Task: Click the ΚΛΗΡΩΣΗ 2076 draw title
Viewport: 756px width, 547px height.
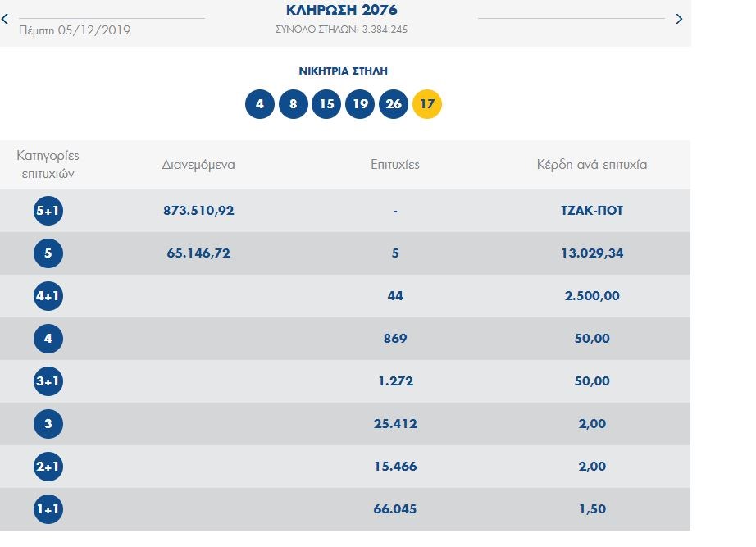Action: tap(341, 11)
